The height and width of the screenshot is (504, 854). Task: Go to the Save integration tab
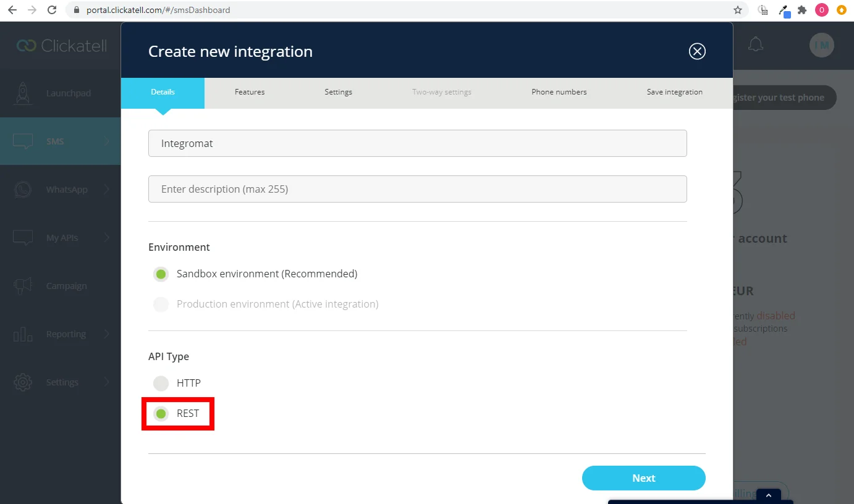click(x=675, y=93)
